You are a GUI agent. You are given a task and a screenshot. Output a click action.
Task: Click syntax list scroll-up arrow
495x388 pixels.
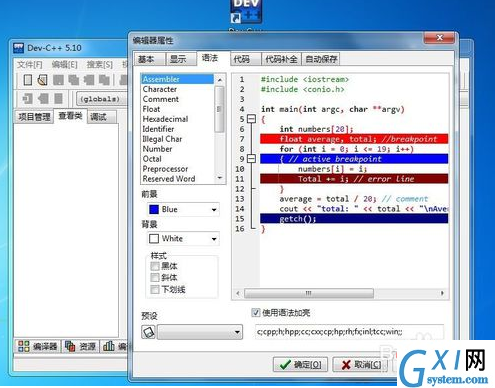click(220, 79)
